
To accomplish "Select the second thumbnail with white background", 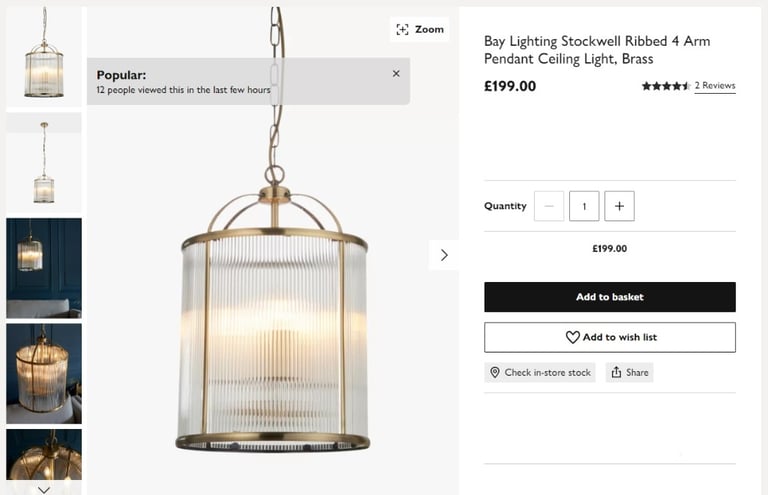I will [44, 161].
